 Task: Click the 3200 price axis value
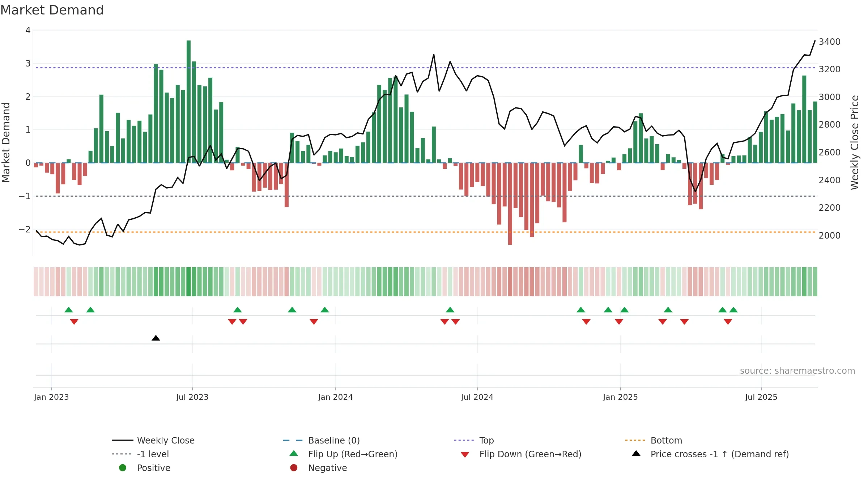830,69
